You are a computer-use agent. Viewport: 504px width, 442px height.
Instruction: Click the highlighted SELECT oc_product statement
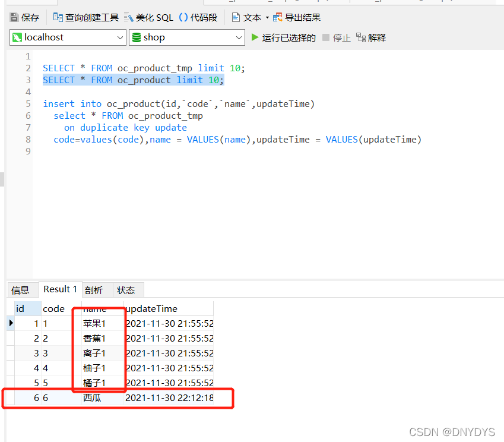pyautogui.click(x=134, y=80)
